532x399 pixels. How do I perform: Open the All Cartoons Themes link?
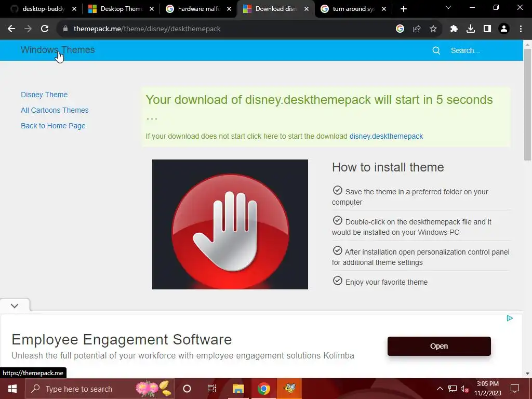pos(55,110)
